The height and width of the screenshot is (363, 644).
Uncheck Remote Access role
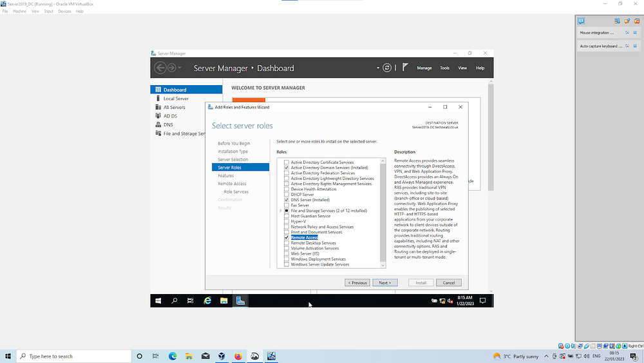point(287,238)
